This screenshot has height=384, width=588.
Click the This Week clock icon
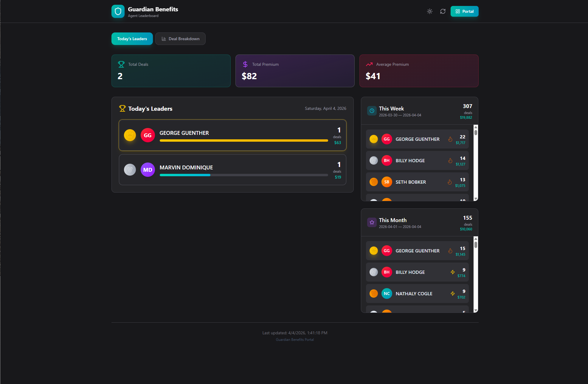click(x=372, y=111)
